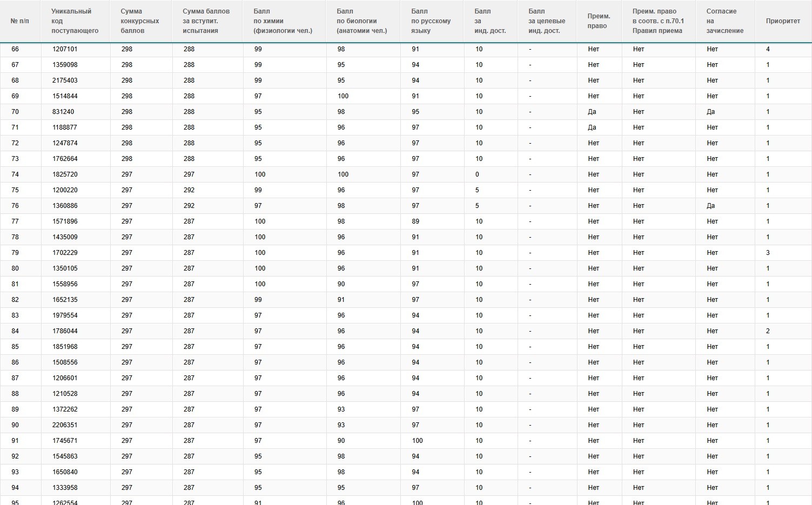Screen dimensions: 812x505
Task: Select the 'Балл по русскому языку' header
Action: click(431, 21)
